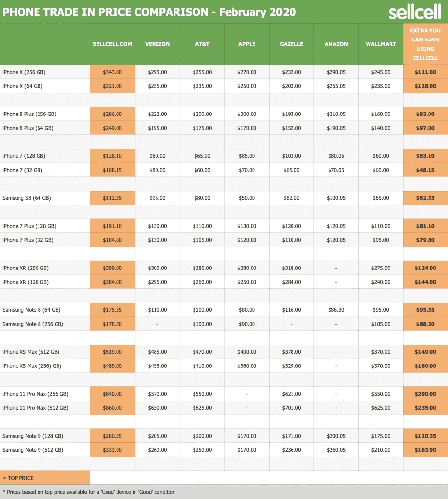Click the iPhone X (256 GB) row label
The width and height of the screenshot is (448, 499).
[24, 72]
